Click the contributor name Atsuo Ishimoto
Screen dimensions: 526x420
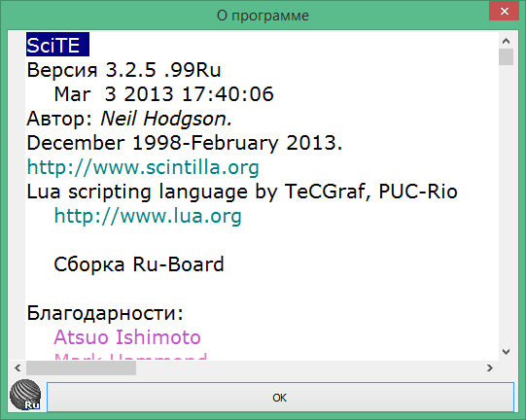127,337
